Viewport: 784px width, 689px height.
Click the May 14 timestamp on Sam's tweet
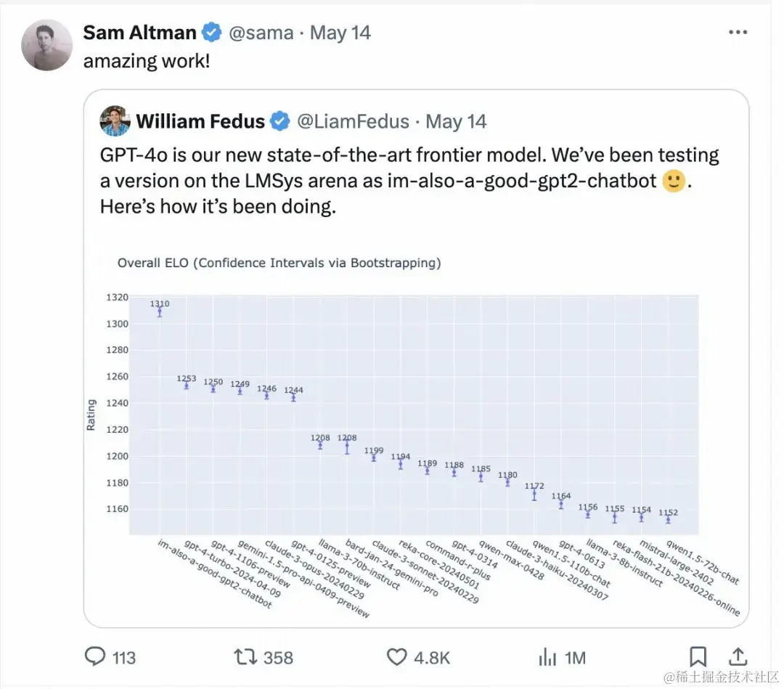(340, 33)
